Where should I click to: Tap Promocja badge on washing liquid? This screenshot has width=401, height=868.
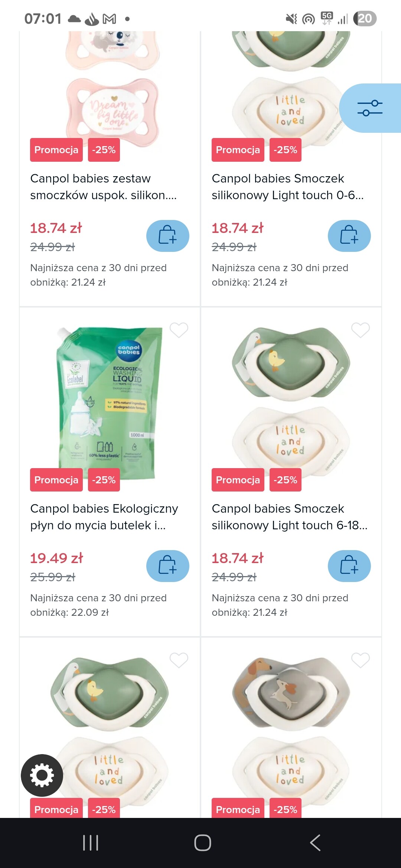tap(56, 480)
